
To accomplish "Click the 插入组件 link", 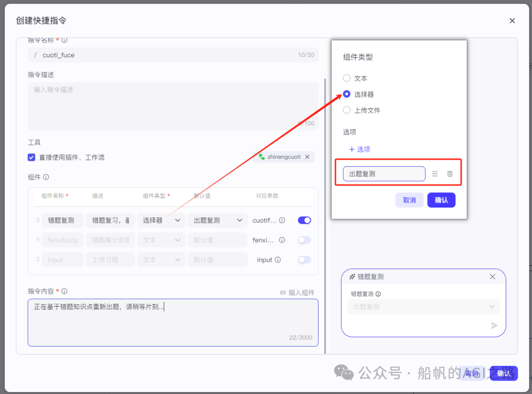I will point(297,292).
